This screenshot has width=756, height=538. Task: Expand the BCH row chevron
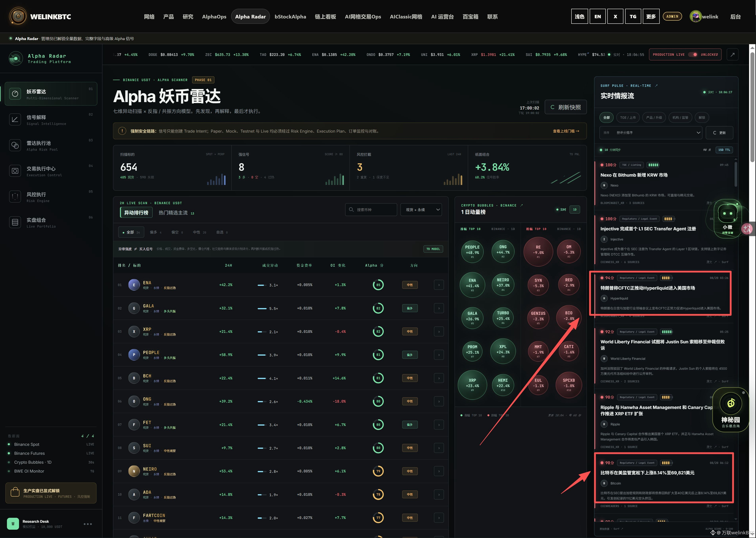pos(439,378)
